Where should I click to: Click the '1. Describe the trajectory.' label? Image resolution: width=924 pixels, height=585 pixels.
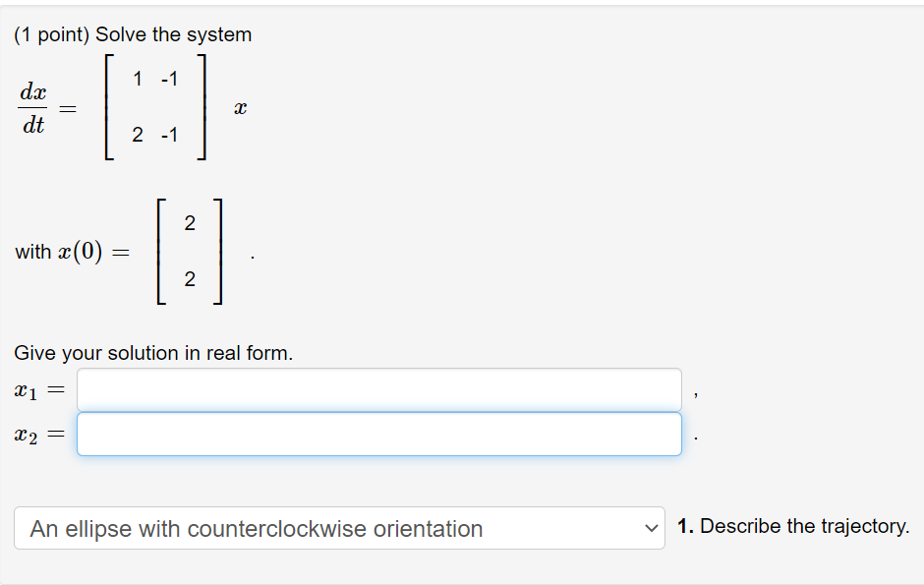tap(795, 526)
